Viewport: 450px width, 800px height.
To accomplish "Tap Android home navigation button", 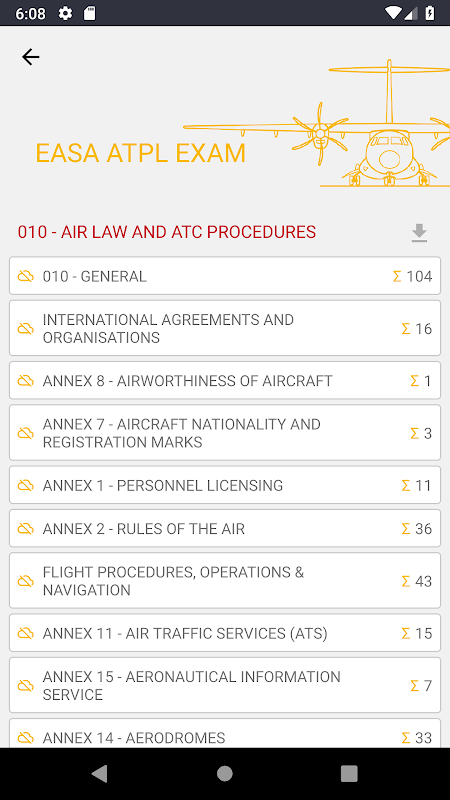I will (224, 774).
